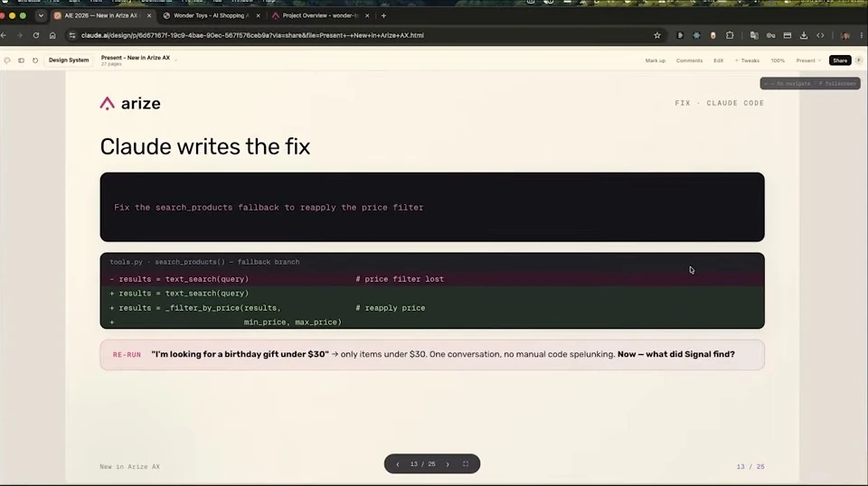Image resolution: width=868 pixels, height=486 pixels.
Task: Click the Design System button
Action: [x=69, y=61]
